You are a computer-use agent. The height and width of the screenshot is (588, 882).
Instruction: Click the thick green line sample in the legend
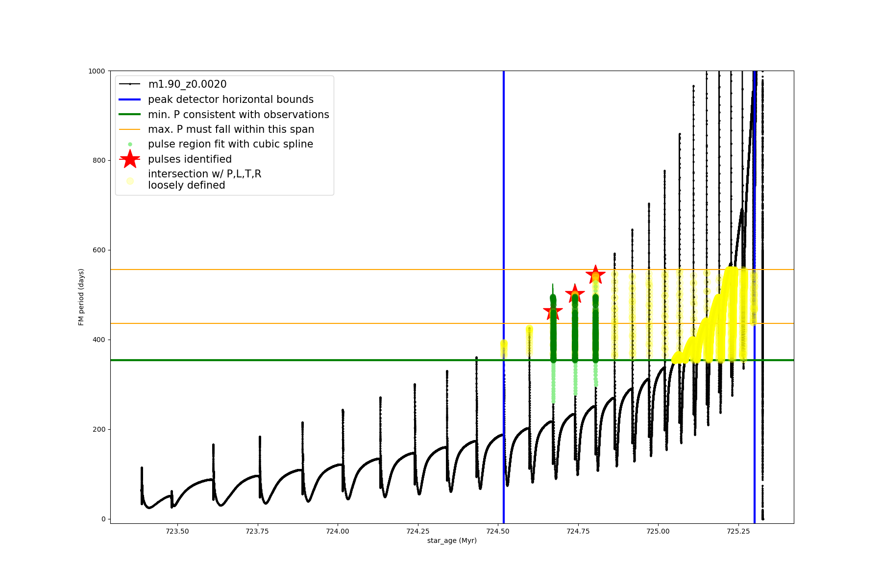[130, 115]
